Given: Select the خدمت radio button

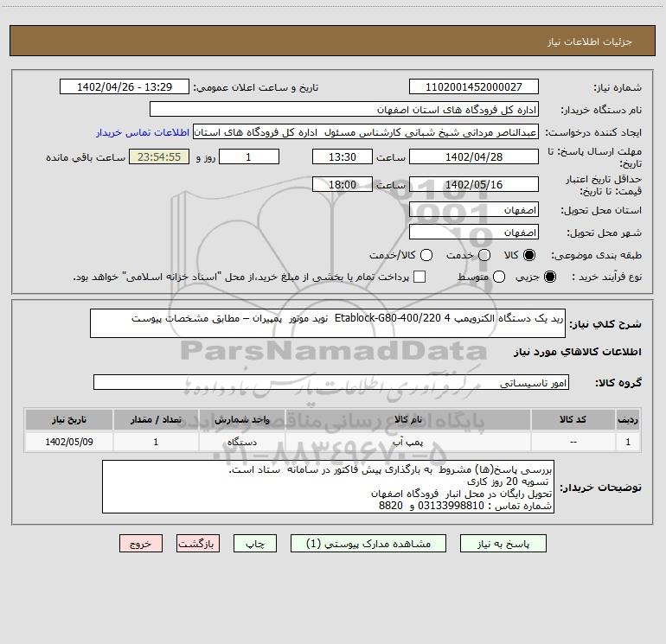Looking at the screenshot, I should [x=484, y=255].
